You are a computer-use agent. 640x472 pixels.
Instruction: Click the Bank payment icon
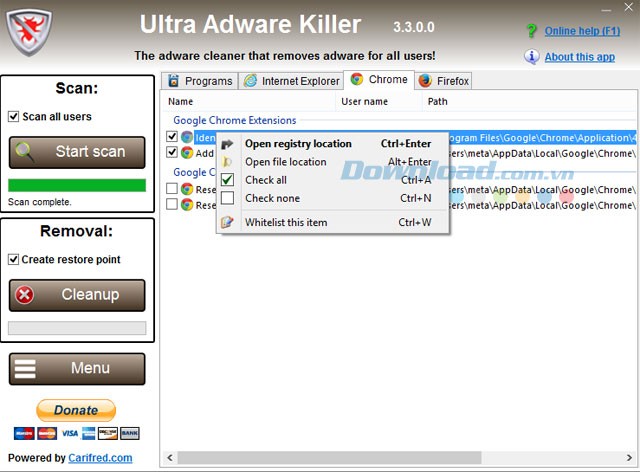130,433
